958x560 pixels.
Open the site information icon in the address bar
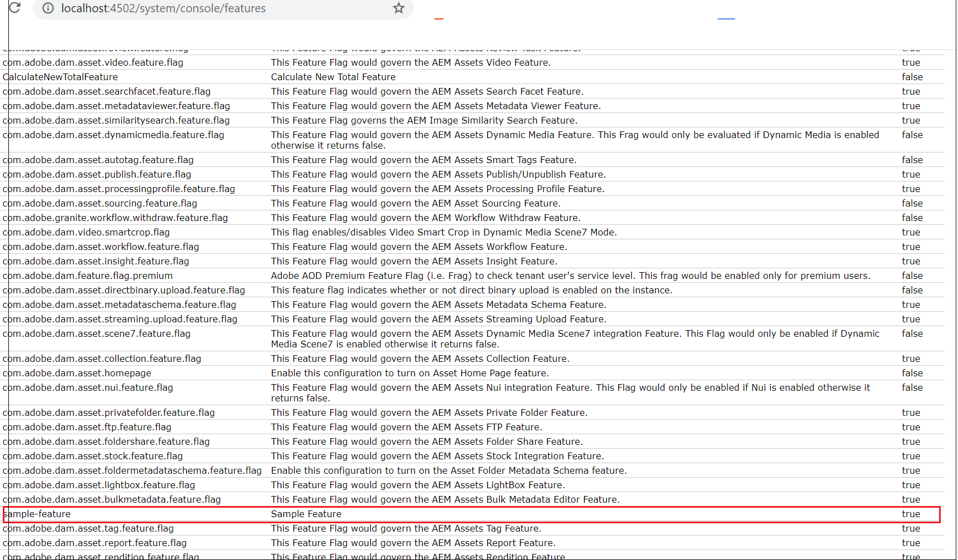[48, 8]
